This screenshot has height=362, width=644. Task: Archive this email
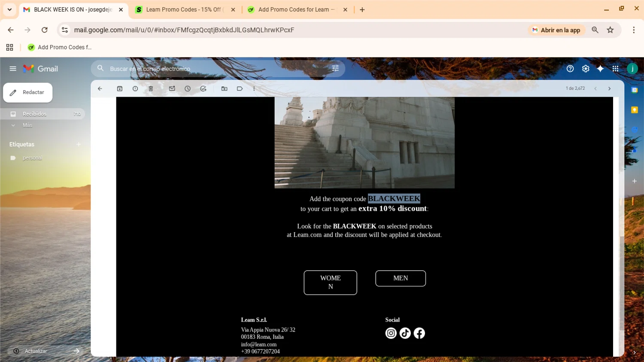[x=120, y=89]
